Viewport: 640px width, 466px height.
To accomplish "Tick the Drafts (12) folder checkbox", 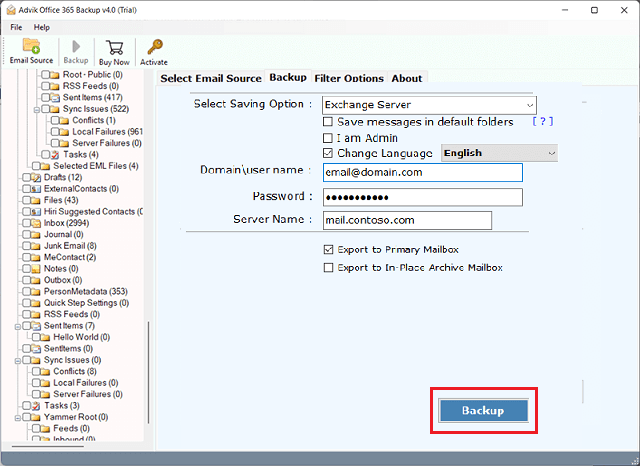I will [27, 177].
